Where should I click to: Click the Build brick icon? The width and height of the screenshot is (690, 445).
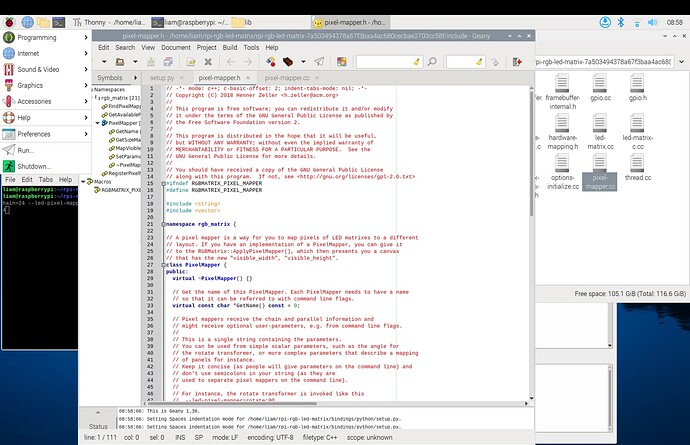tap(288, 62)
